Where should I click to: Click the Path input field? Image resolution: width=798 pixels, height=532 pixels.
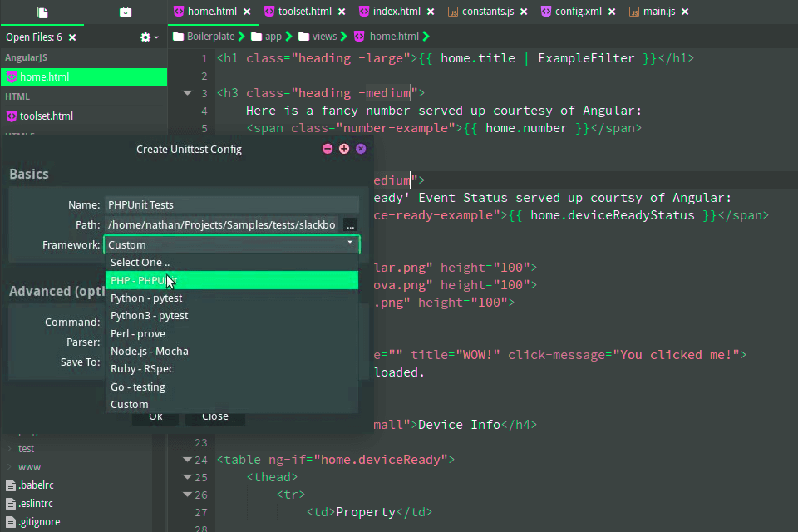(221, 224)
